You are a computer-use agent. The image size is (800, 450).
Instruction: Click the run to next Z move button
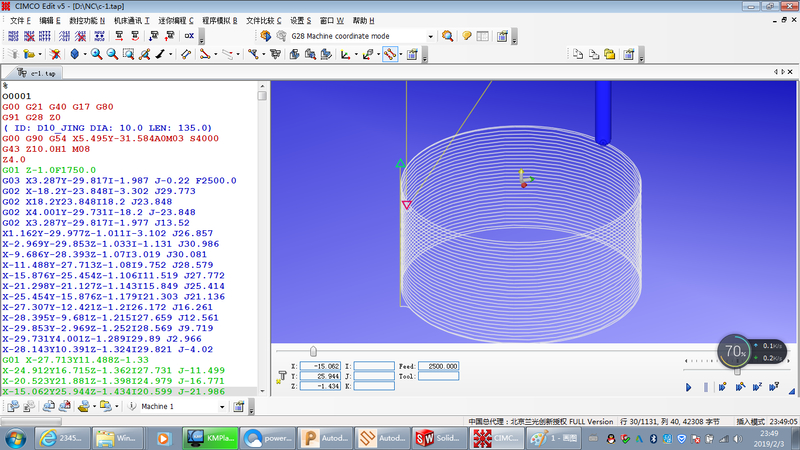pos(757,387)
